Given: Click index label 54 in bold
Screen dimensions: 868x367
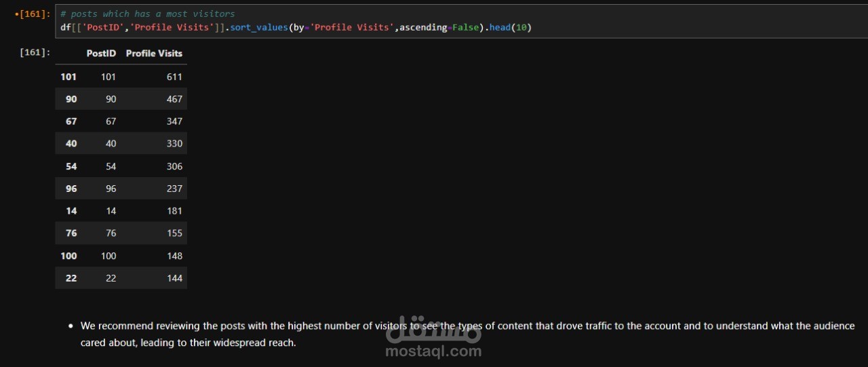Looking at the screenshot, I should pos(71,166).
